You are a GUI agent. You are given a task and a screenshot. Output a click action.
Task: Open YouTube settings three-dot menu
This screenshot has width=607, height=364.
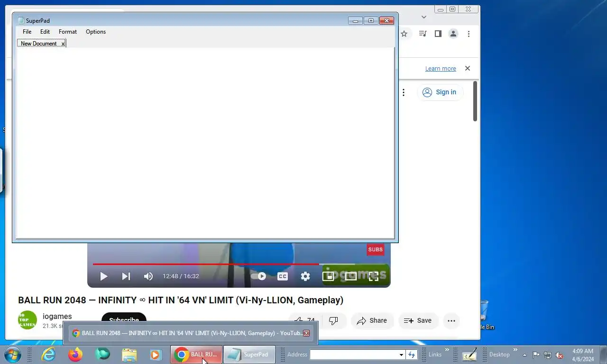click(x=404, y=92)
